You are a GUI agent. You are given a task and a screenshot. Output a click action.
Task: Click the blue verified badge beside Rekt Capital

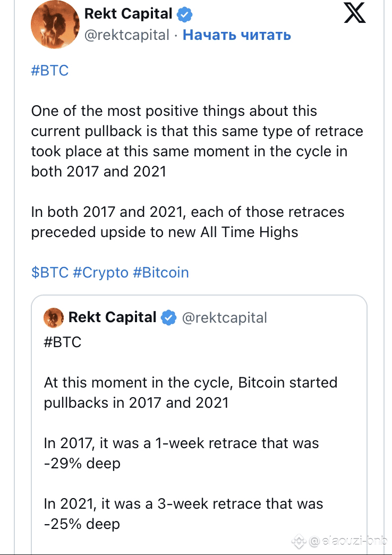click(x=184, y=14)
